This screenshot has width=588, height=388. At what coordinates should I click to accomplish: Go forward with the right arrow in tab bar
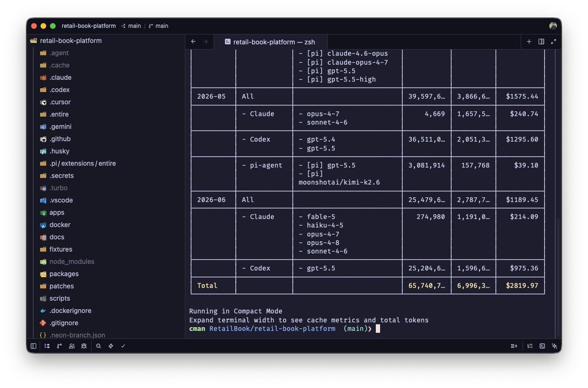[205, 42]
